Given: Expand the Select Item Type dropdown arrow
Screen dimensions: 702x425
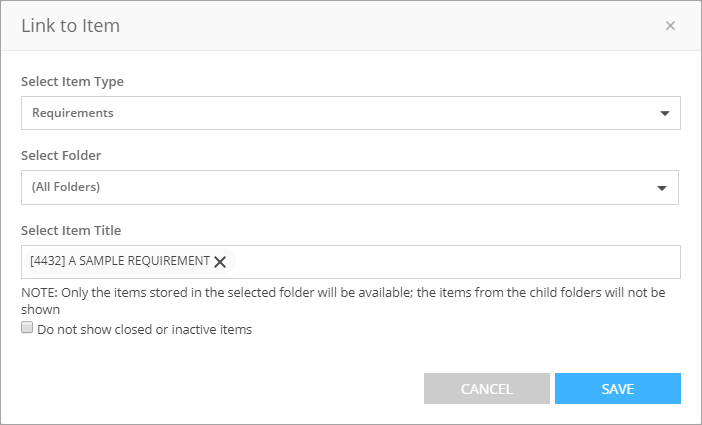Looking at the screenshot, I should coord(665,113).
